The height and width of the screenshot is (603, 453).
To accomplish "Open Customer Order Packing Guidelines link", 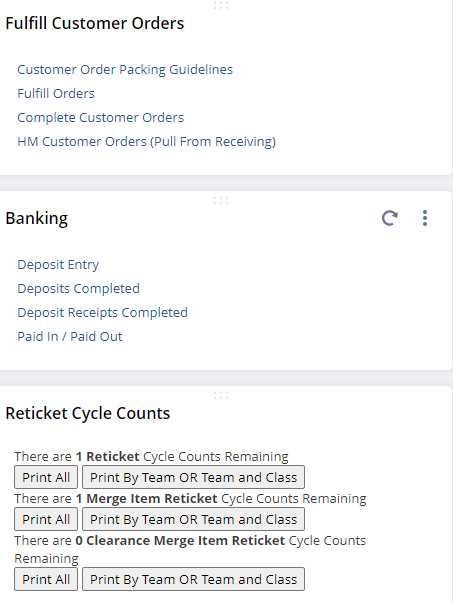I will coord(125,70).
